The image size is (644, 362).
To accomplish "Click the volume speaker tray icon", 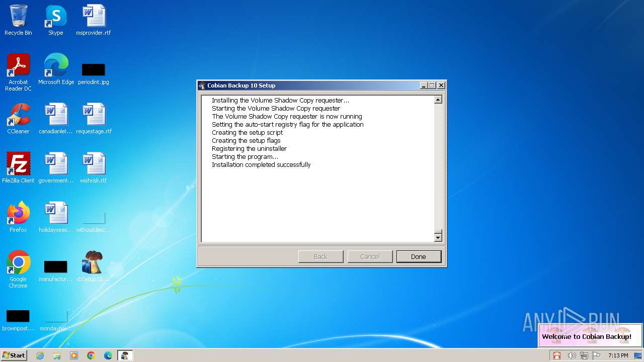I will pyautogui.click(x=572, y=355).
